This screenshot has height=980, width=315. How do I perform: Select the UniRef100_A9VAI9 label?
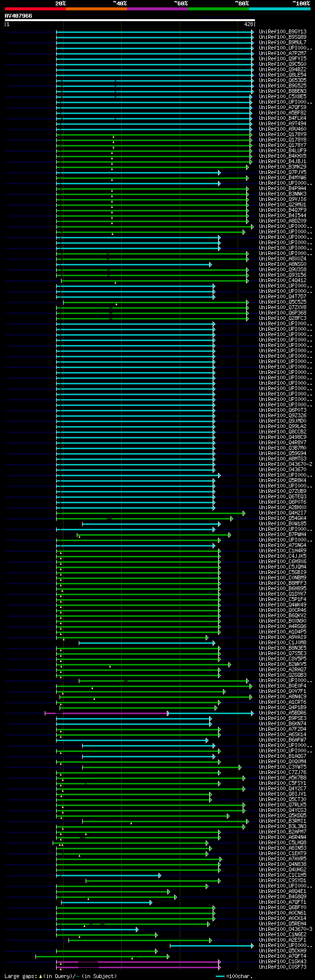pyautogui.click(x=283, y=637)
